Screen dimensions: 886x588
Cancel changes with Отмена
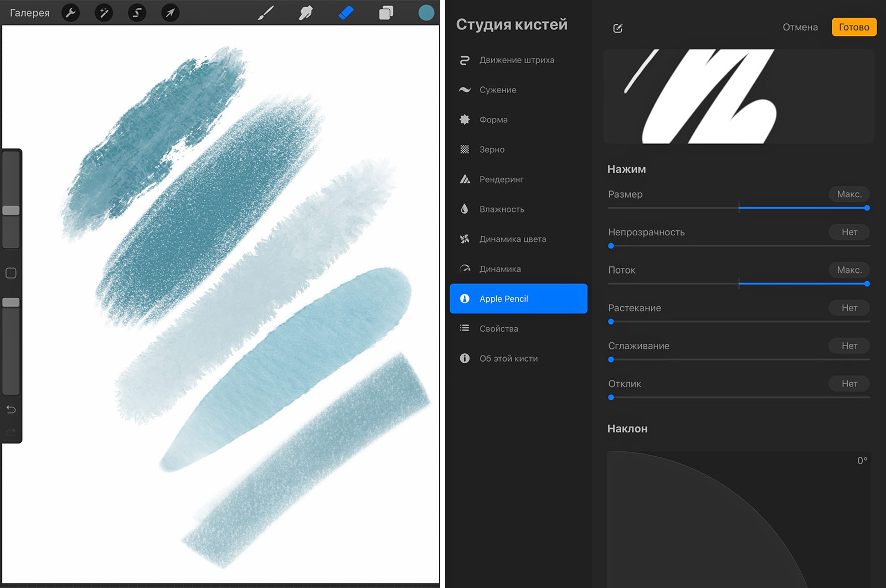pyautogui.click(x=800, y=27)
